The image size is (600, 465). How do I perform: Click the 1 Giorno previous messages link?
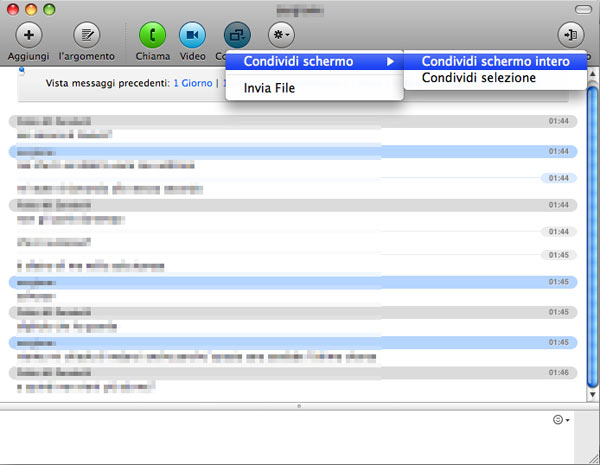click(x=192, y=84)
